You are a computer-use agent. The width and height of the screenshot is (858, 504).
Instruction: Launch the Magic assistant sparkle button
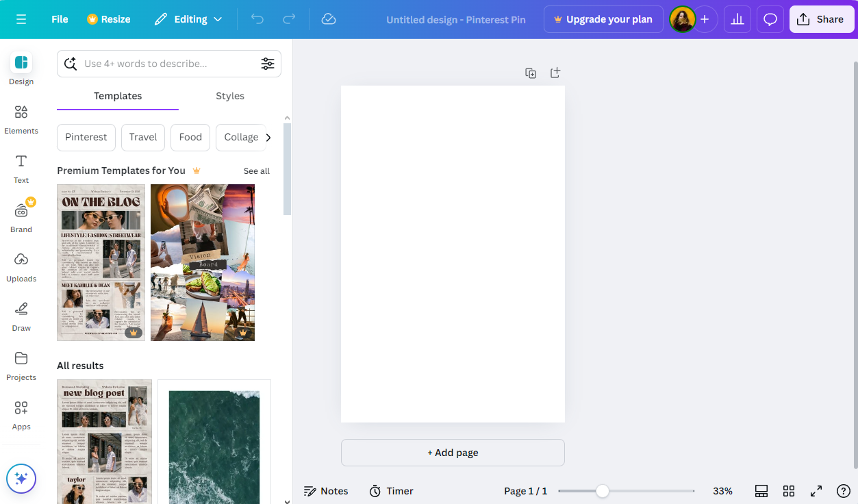pyautogui.click(x=21, y=478)
